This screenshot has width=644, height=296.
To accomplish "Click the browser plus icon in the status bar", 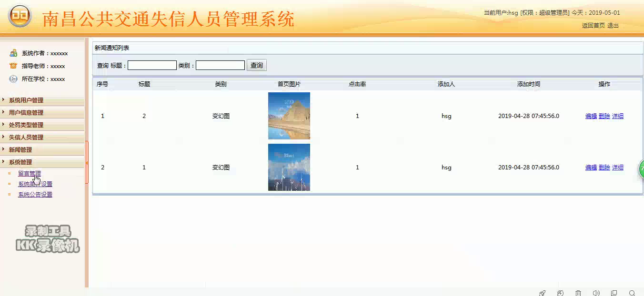I will (x=560, y=293).
